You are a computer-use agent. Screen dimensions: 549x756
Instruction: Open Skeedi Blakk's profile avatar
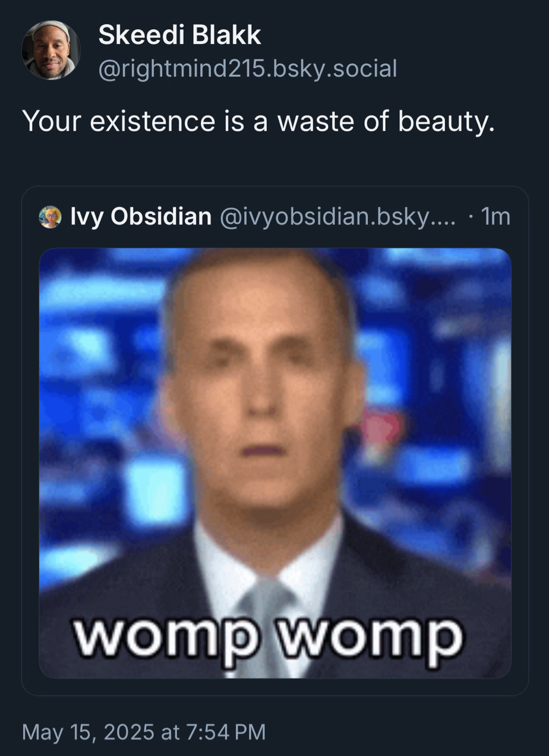(x=51, y=50)
